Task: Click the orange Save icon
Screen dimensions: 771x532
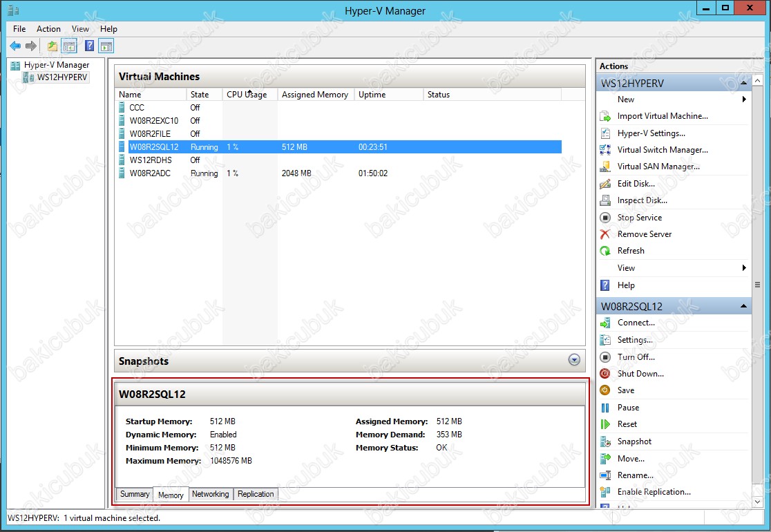Action: [x=605, y=390]
